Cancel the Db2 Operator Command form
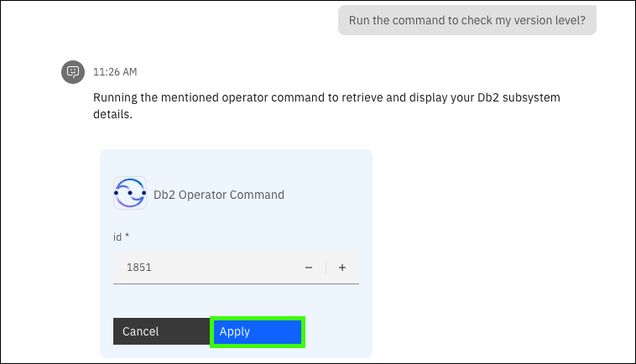Screen dimensions: 636x364 pos(161,331)
